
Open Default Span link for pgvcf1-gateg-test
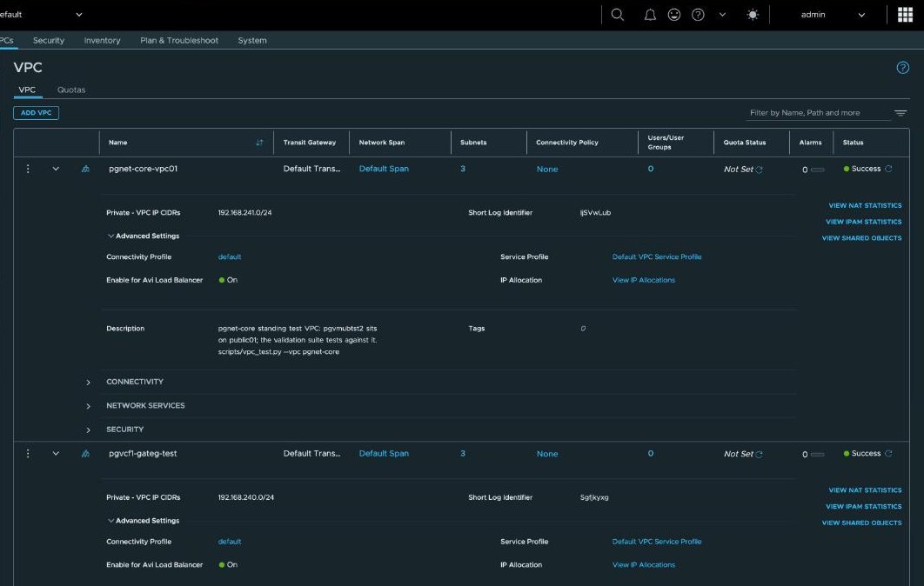[x=384, y=454]
